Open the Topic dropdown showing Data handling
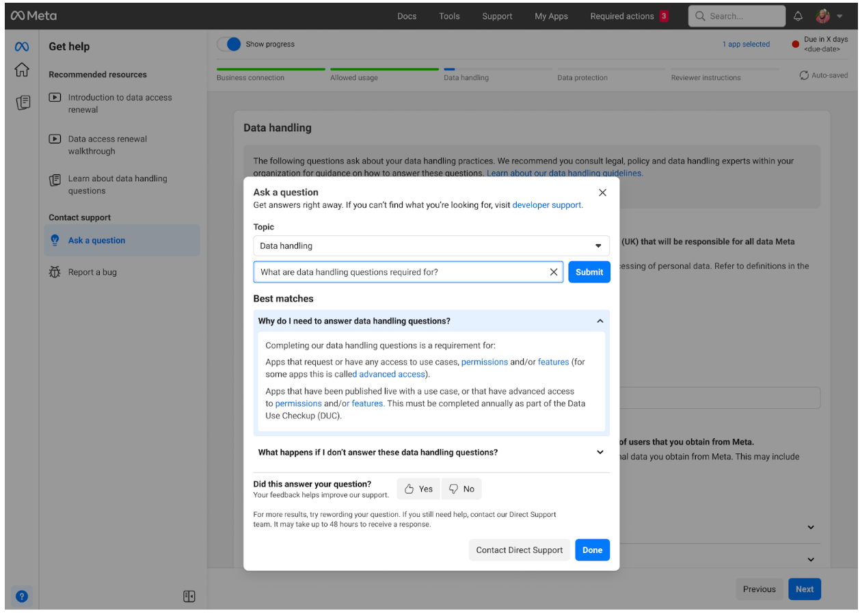The image size is (860, 616). 431,246
